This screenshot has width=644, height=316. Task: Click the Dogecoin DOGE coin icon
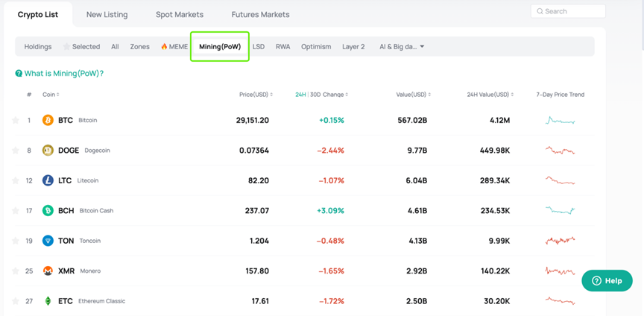(48, 151)
